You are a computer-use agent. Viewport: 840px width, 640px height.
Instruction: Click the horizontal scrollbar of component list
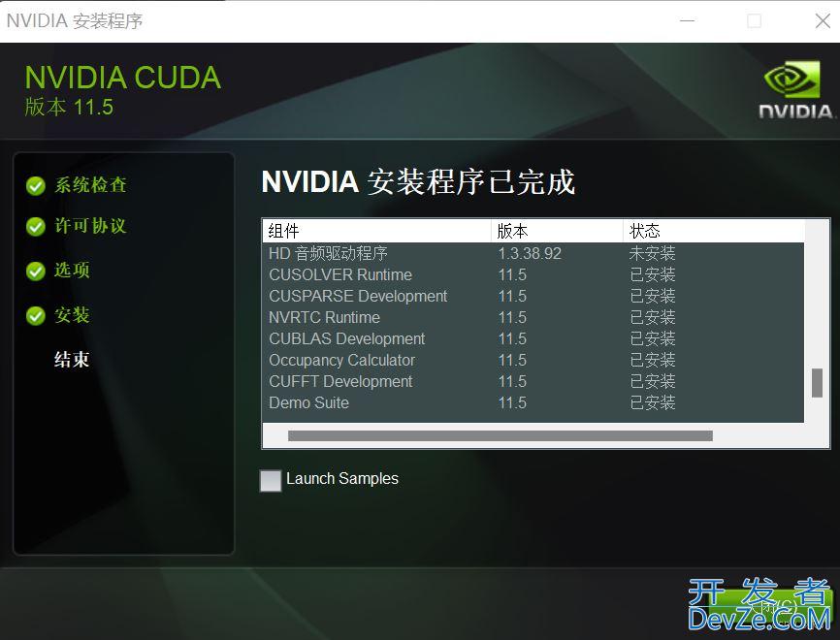[x=501, y=436]
